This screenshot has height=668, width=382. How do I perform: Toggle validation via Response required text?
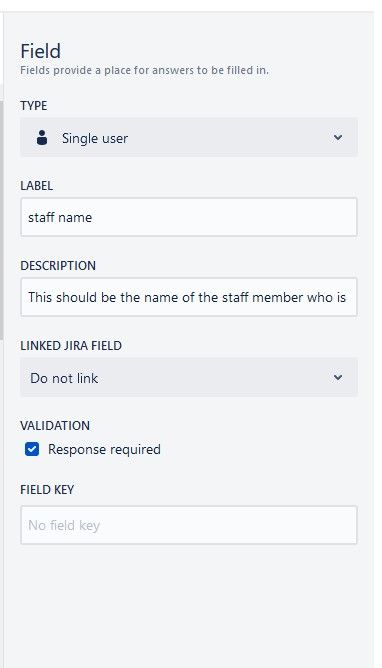click(104, 449)
